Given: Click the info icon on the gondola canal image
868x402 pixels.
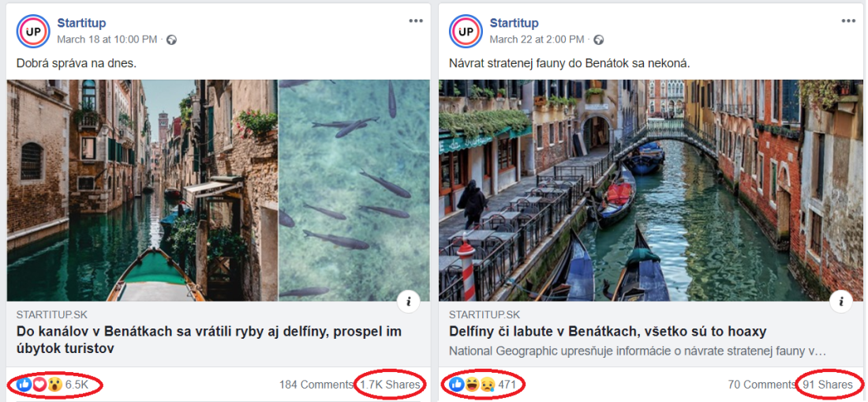Looking at the screenshot, I should tap(841, 301).
